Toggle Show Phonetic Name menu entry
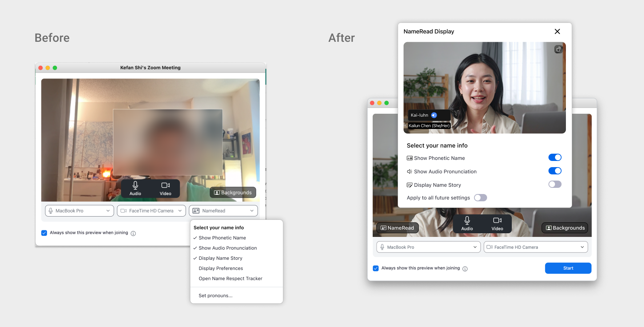This screenshot has height=327, width=644. [236, 238]
